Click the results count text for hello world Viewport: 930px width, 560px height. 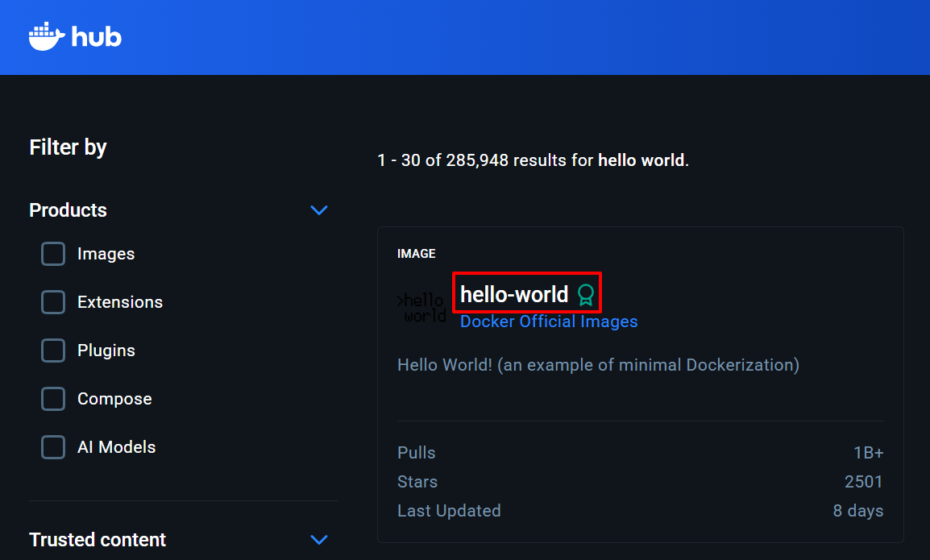coord(533,160)
